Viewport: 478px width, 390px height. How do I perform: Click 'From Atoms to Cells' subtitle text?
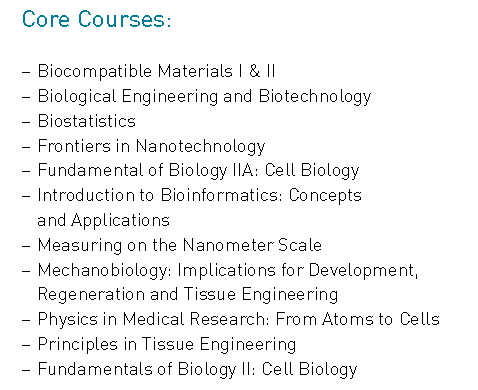click(x=358, y=319)
